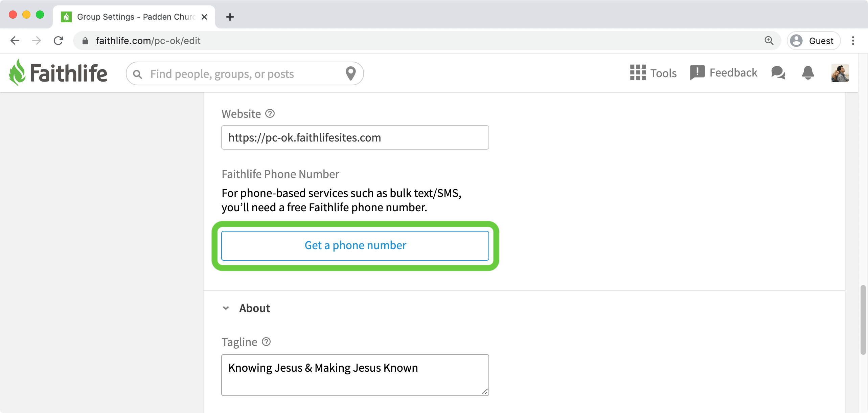This screenshot has width=868, height=413.
Task: Click the Tagline help question icon
Action: pyautogui.click(x=266, y=342)
